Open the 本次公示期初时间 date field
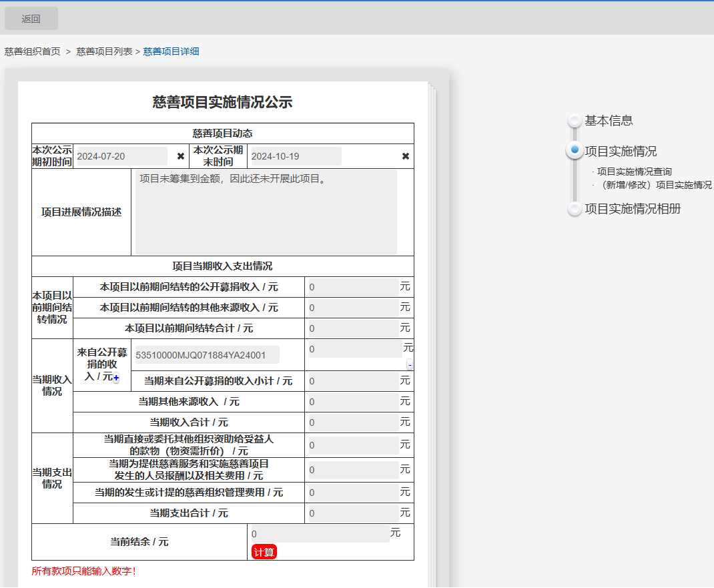 click(x=121, y=156)
